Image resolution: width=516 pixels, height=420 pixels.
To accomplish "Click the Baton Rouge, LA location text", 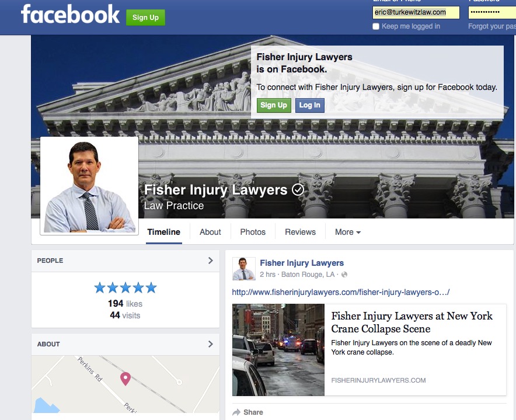I will click(x=308, y=275).
